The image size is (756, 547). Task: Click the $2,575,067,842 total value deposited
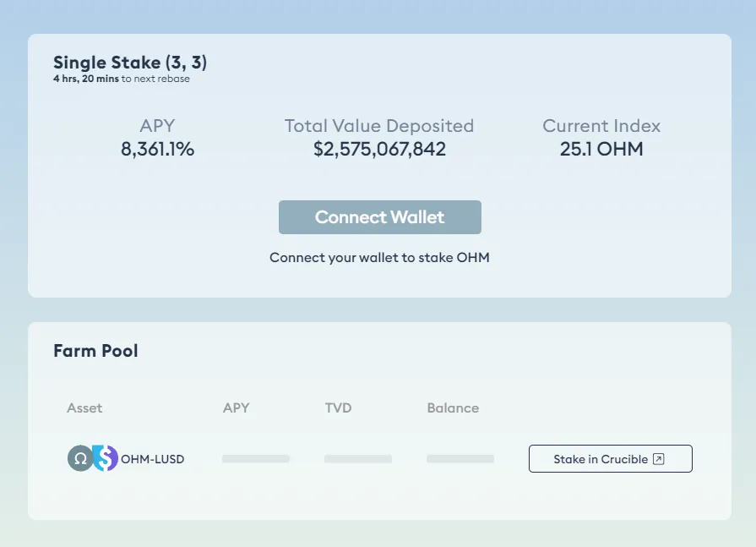tap(379, 150)
